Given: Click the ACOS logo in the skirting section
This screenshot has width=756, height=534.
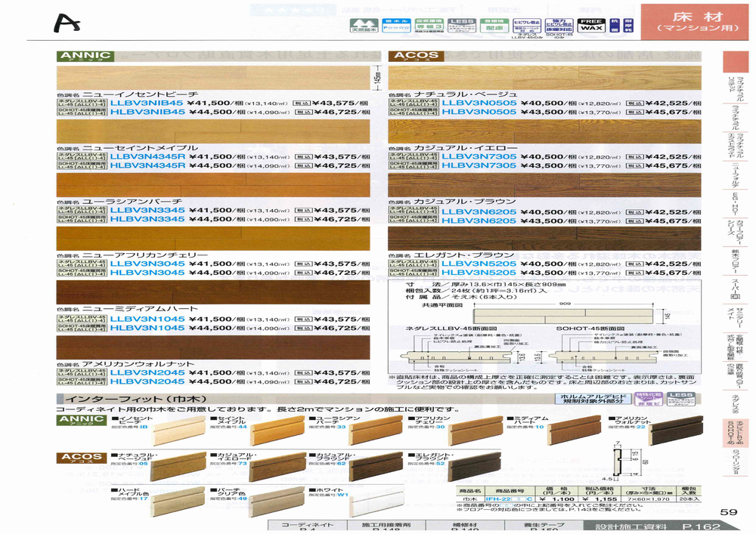Looking at the screenshot, I should click(81, 458).
